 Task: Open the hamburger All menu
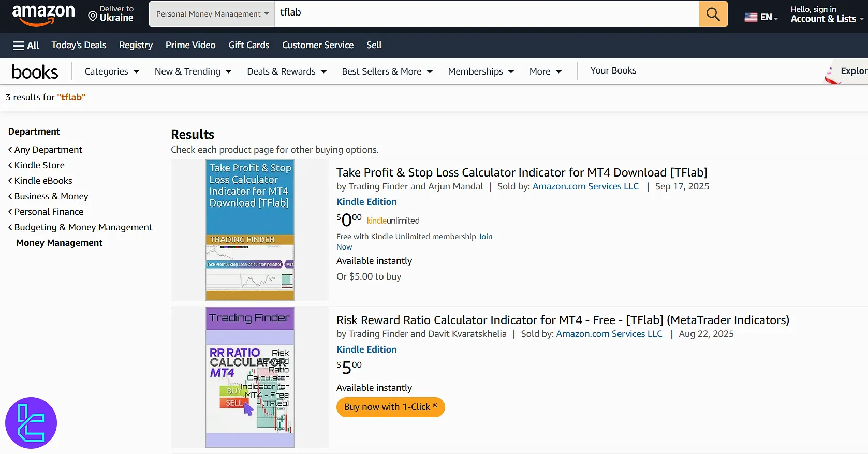[x=26, y=46]
